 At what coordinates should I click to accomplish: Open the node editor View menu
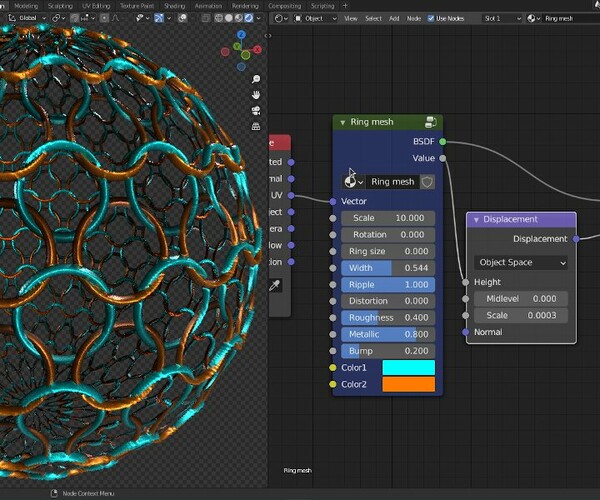point(351,18)
